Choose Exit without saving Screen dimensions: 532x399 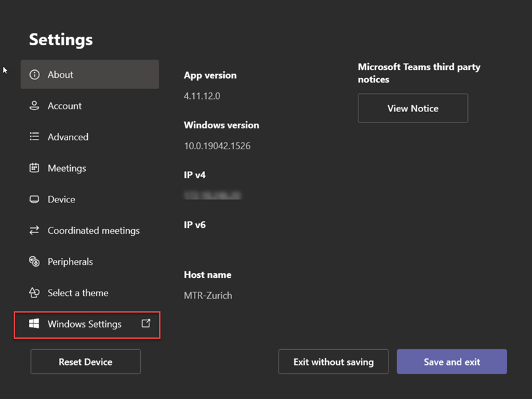(x=333, y=362)
